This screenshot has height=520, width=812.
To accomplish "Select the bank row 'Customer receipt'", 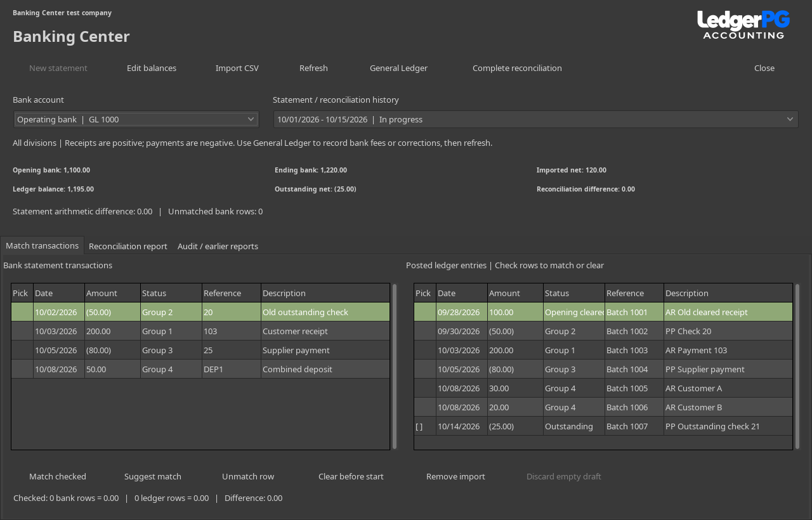I will tap(200, 331).
